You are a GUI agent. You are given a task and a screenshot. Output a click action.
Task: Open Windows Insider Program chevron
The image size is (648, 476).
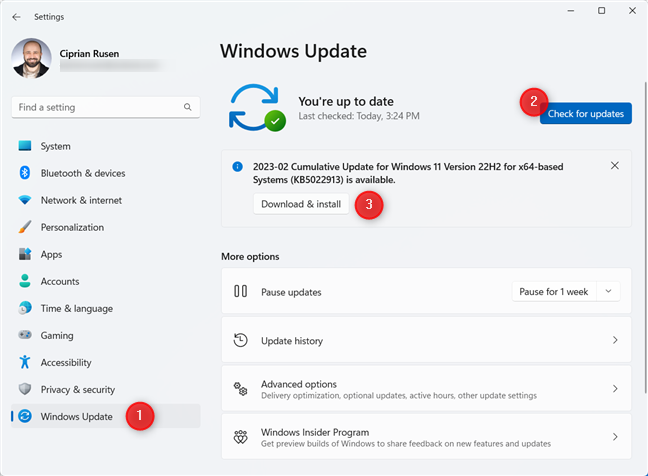point(615,437)
